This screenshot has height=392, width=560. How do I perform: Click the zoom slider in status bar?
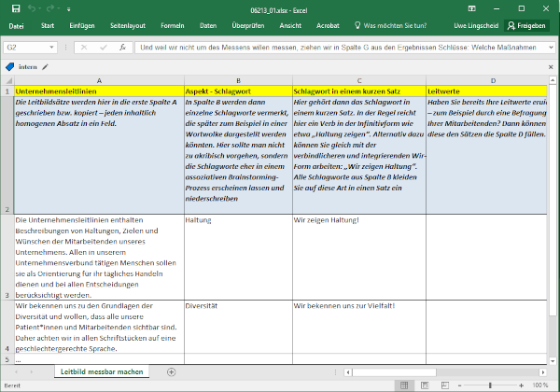(x=492, y=385)
